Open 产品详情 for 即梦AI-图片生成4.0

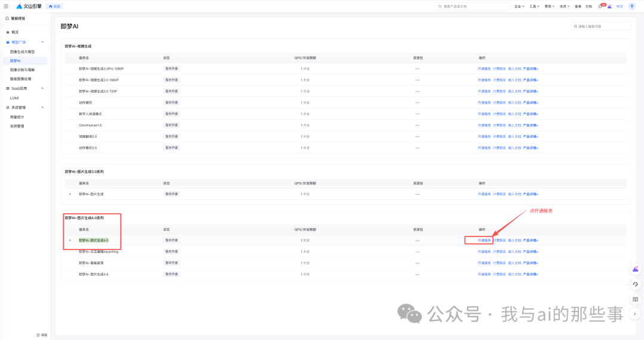pos(530,241)
